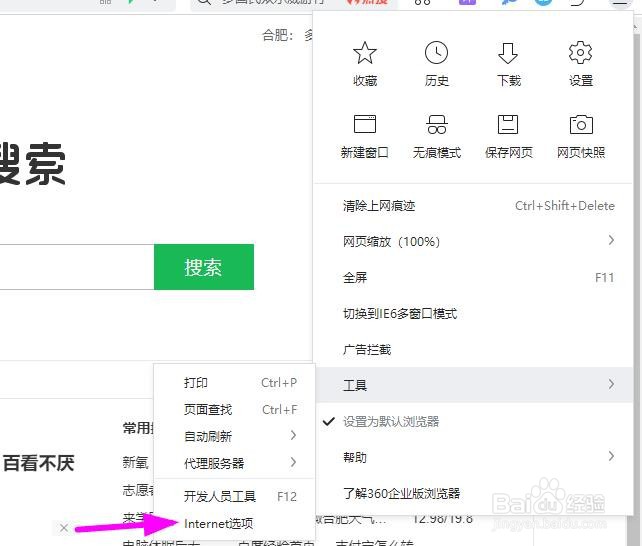Choose 全屏 fullscreen menu item
642x546 pixels.
coord(473,278)
